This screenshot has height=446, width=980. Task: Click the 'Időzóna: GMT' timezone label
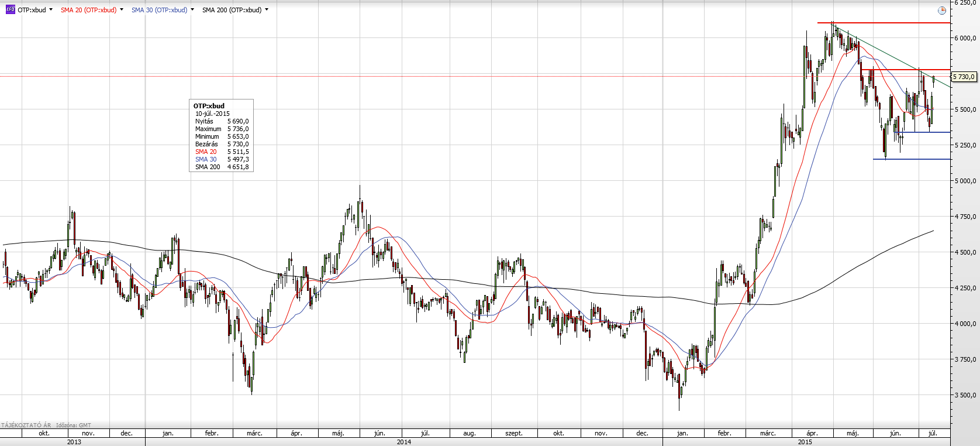[74, 426]
